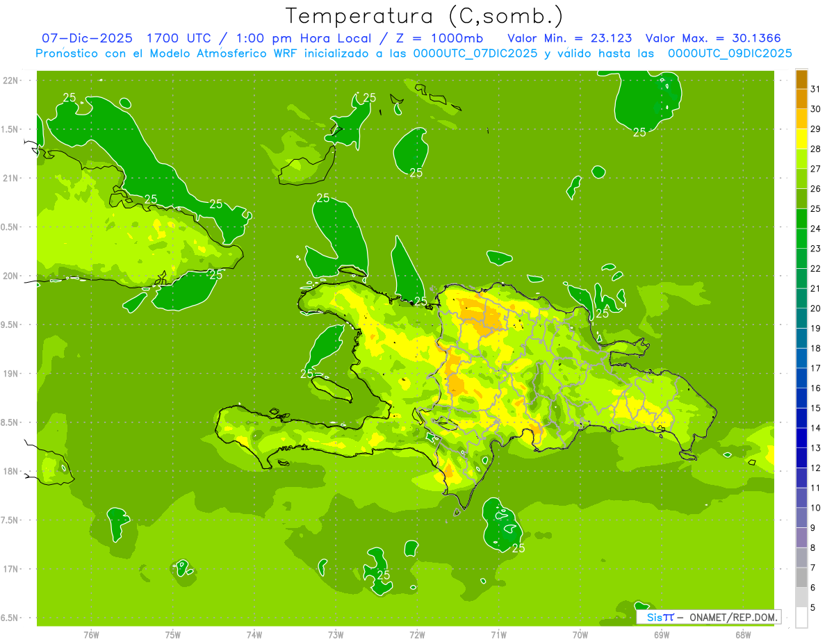The image size is (834, 644).
Task: Select legend yellow color between 28 and 29
Action: point(801,139)
